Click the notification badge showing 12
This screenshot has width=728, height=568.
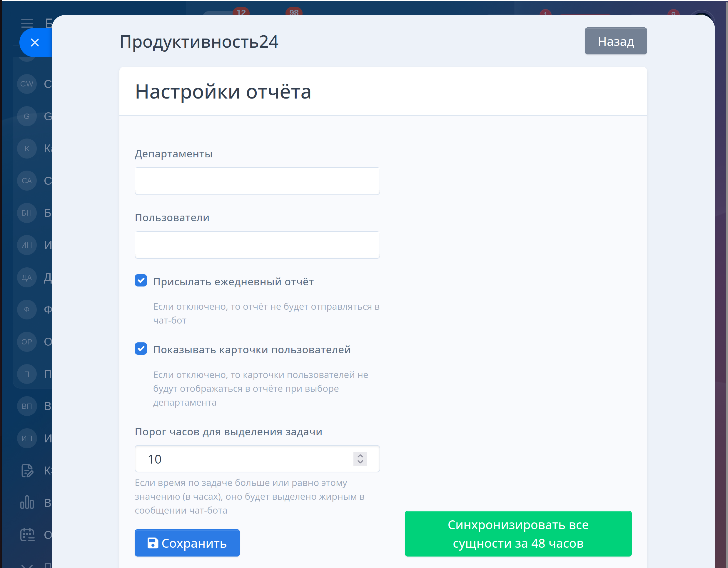pyautogui.click(x=241, y=12)
